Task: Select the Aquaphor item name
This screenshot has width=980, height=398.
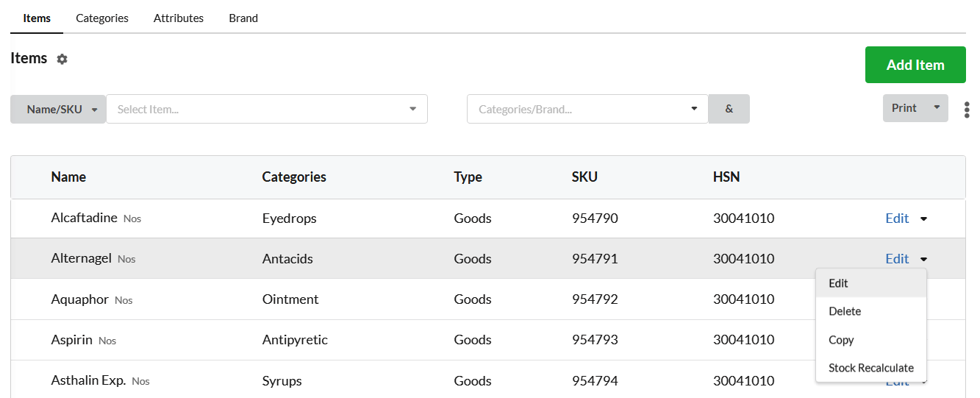Action: pos(79,299)
